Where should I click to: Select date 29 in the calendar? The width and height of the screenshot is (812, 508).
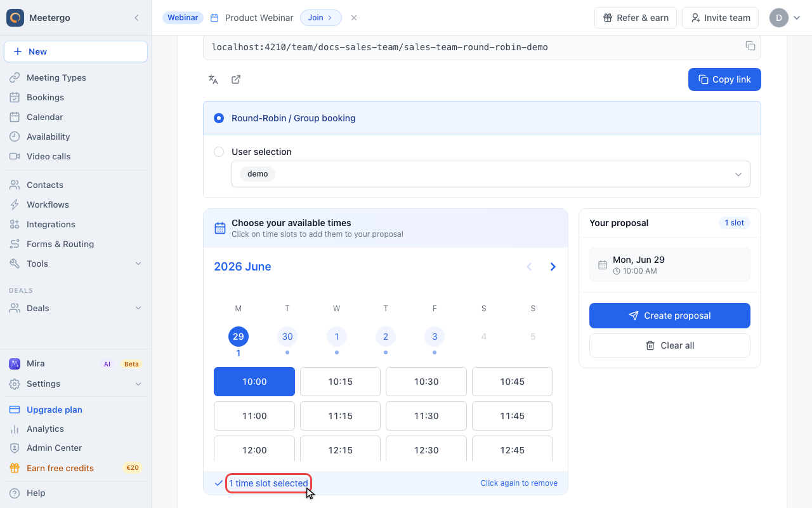point(239,337)
